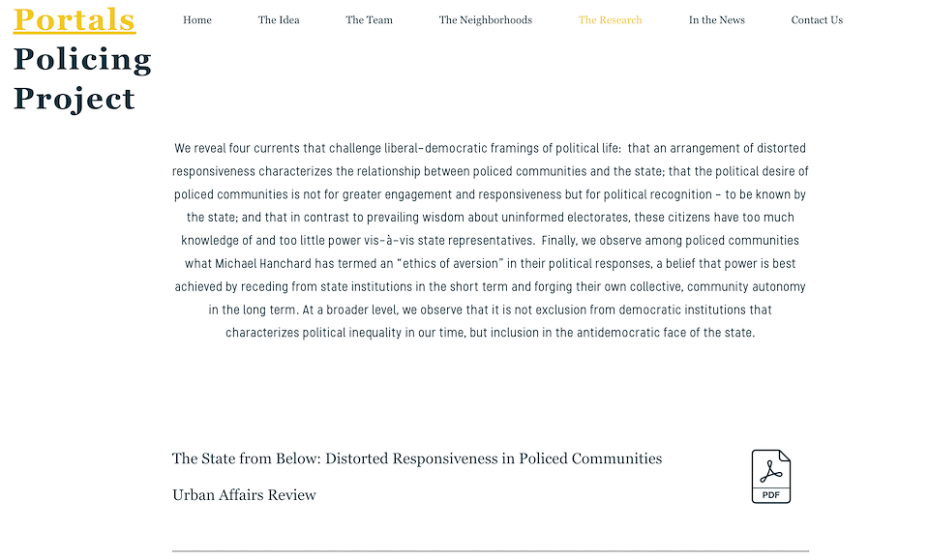Viewport: 929px width, 560px height.
Task: Visit the Contact Us page
Action: 817,20
